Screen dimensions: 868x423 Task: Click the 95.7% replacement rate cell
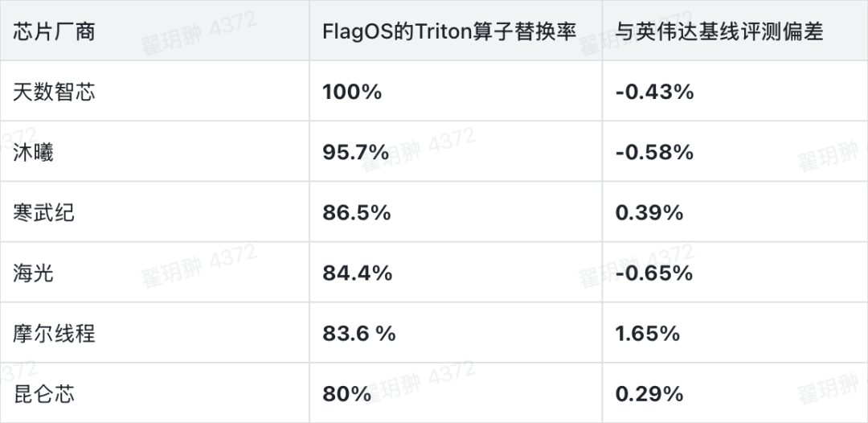tap(356, 152)
